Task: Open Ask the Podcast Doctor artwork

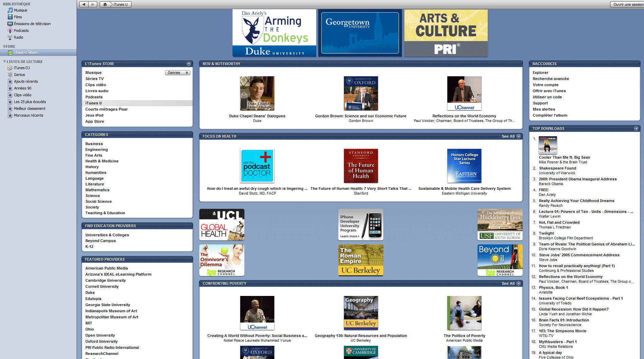Action: 257,166
